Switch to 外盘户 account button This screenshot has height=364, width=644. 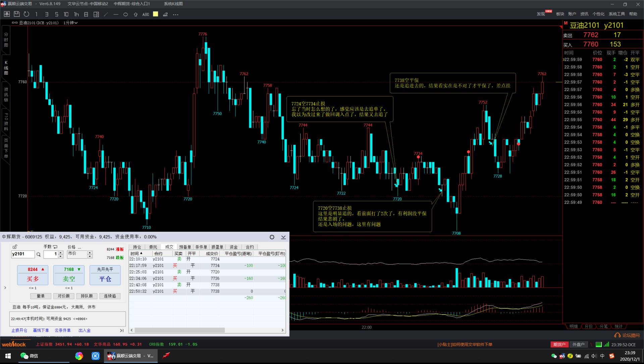tap(578, 345)
